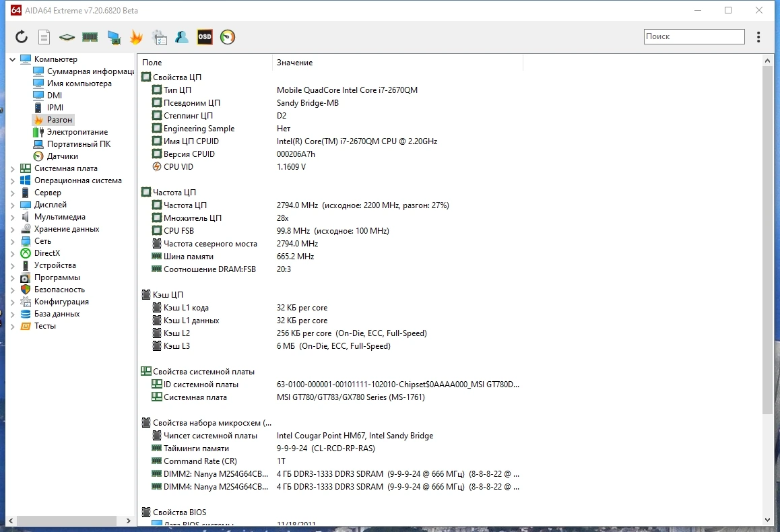Image resolution: width=780 pixels, height=532 pixels.
Task: Open the sensor gauge toolbar icon
Action: click(x=228, y=37)
